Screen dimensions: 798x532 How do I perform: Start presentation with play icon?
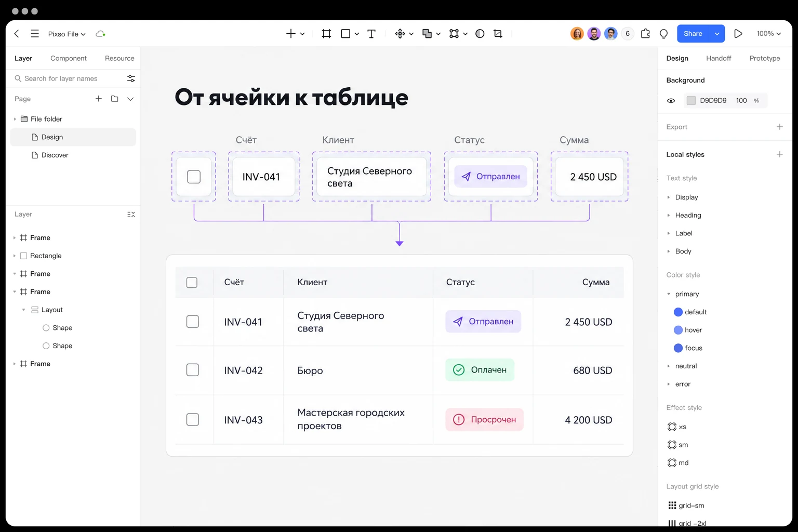(x=738, y=34)
